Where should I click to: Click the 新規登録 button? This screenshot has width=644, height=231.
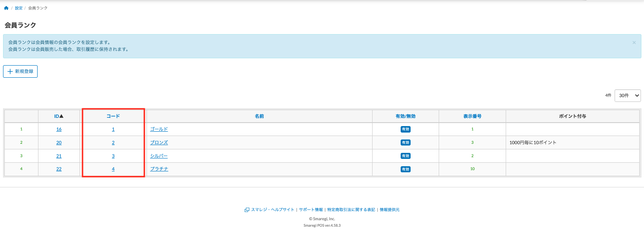(20, 71)
